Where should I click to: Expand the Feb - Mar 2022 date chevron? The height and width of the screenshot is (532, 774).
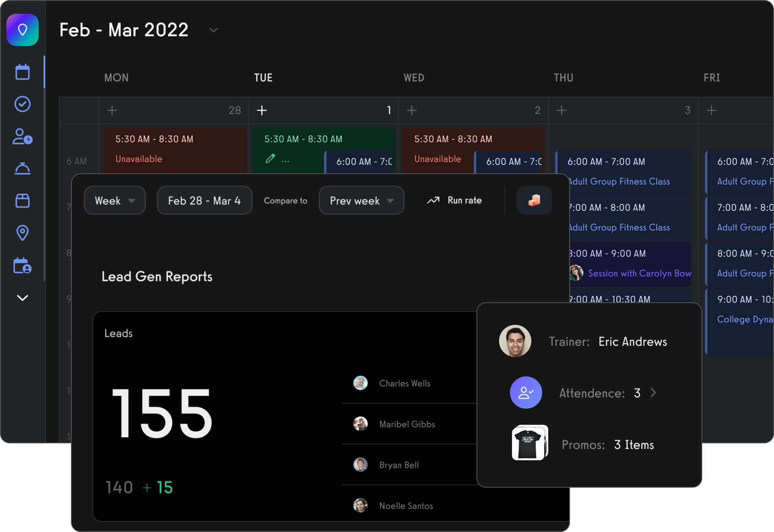coord(214,30)
